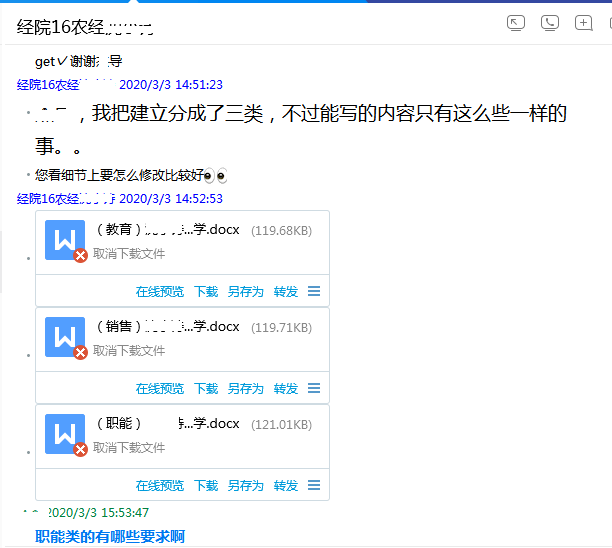Click 另存为 for the 教育 file
612x548 pixels.
pos(245,292)
